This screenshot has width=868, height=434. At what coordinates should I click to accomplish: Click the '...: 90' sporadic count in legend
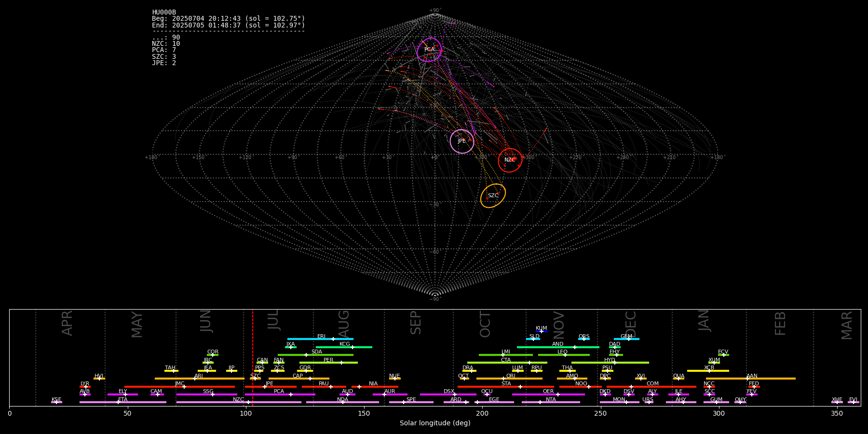(166, 38)
